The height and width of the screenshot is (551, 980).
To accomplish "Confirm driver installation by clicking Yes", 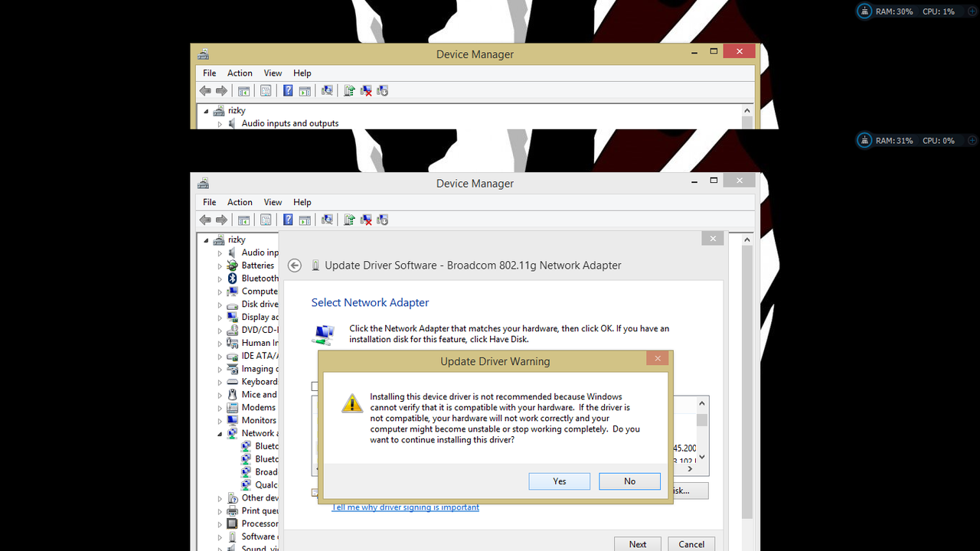I will click(559, 481).
